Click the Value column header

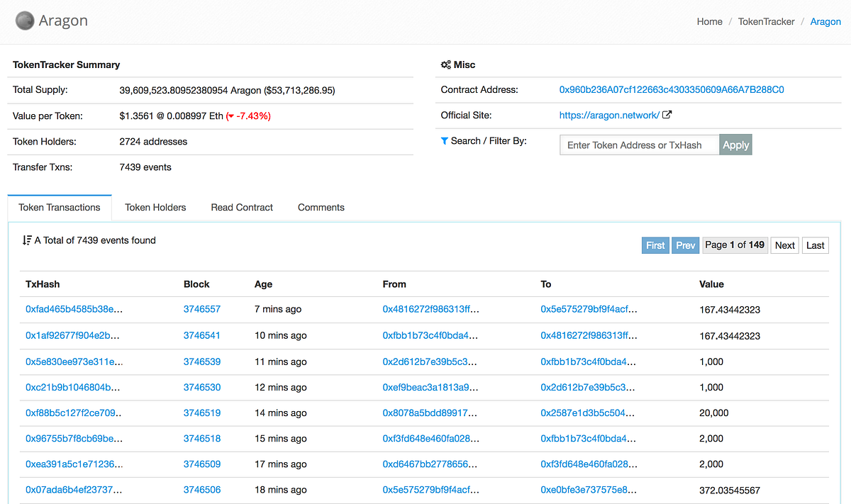coord(711,284)
